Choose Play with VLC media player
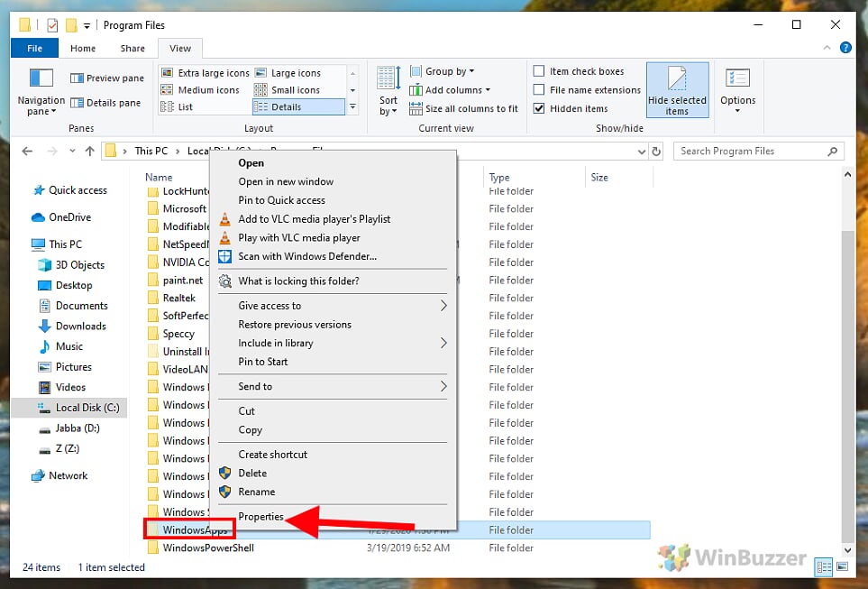 pos(332,238)
